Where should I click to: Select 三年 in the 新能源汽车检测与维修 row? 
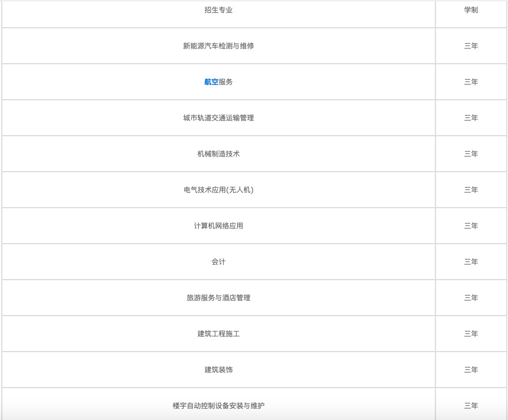471,46
